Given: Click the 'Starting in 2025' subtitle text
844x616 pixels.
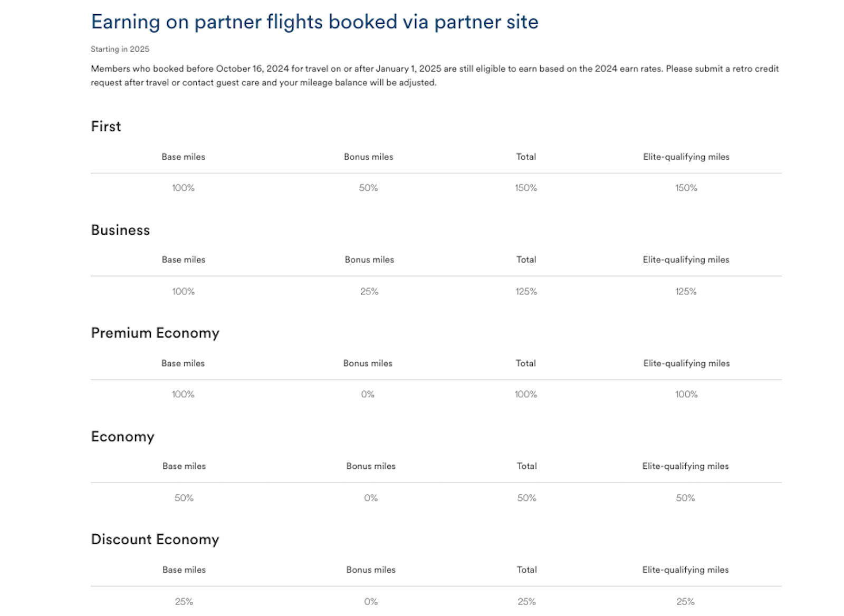Looking at the screenshot, I should pyautogui.click(x=120, y=49).
